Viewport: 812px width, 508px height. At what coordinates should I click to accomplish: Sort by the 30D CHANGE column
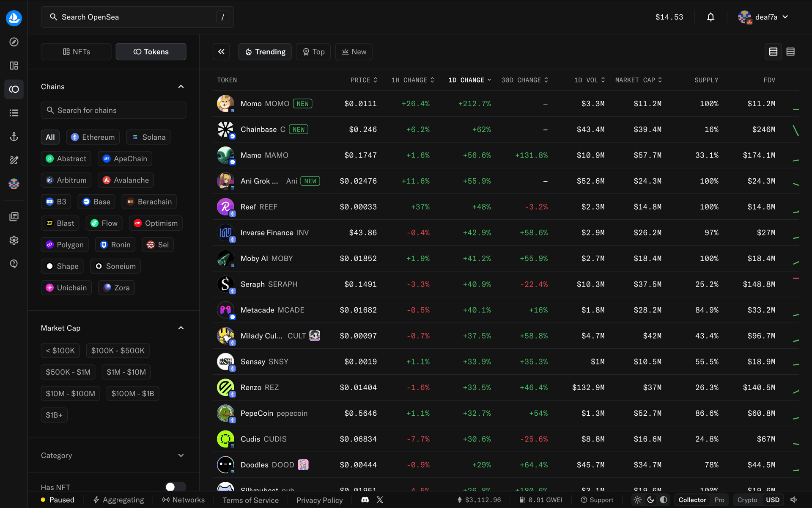(524, 80)
